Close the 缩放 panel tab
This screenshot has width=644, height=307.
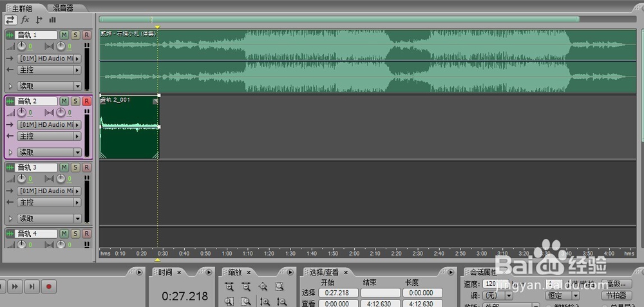249,272
